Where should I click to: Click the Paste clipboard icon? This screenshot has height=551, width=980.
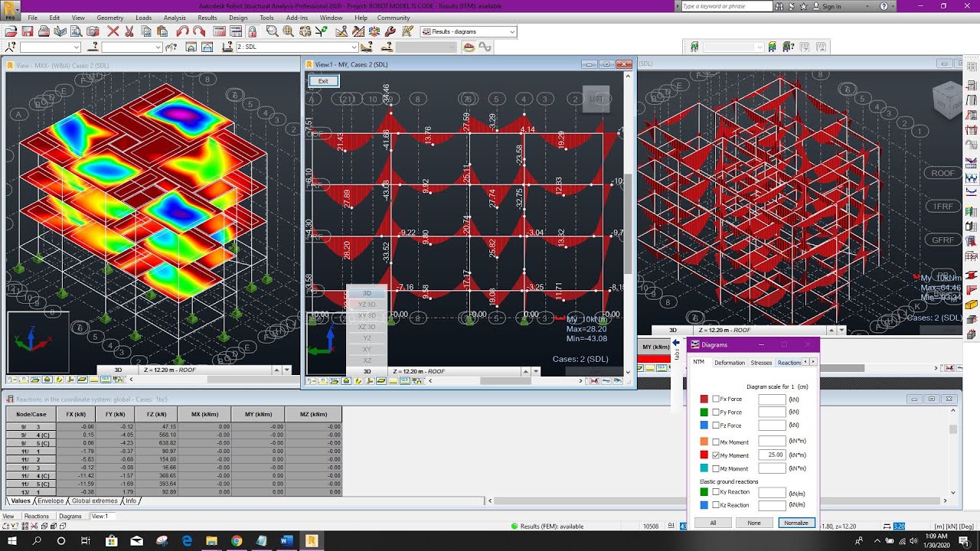coord(162,31)
